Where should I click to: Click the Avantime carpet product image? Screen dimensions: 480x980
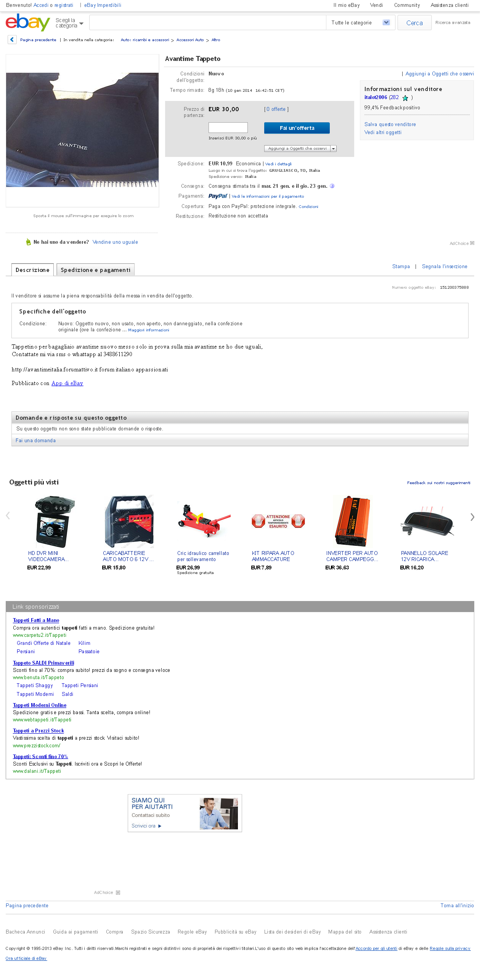pyautogui.click(x=82, y=130)
